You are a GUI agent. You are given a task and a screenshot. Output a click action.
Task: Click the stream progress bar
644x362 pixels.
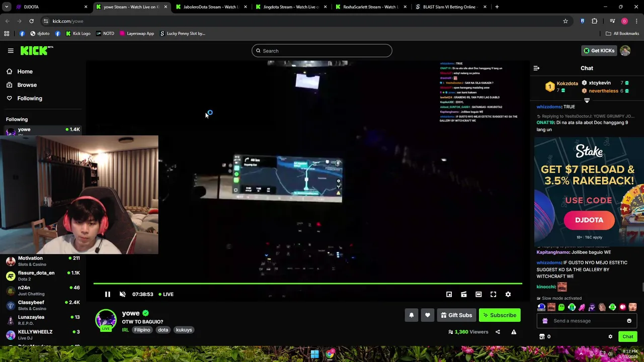307,284
